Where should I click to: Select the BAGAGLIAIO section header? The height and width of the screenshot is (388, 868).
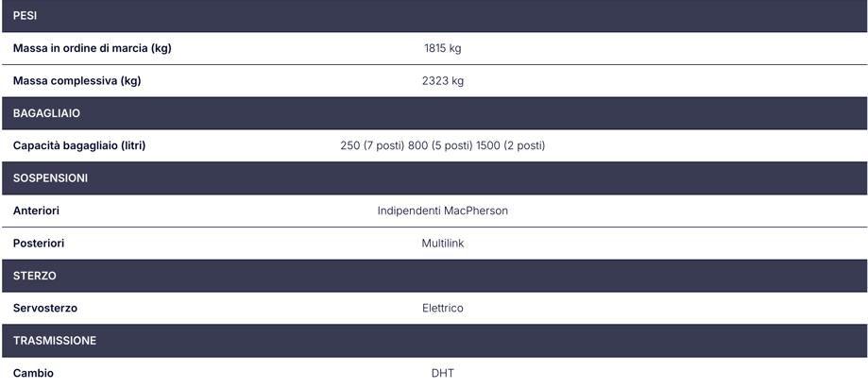pos(434,113)
